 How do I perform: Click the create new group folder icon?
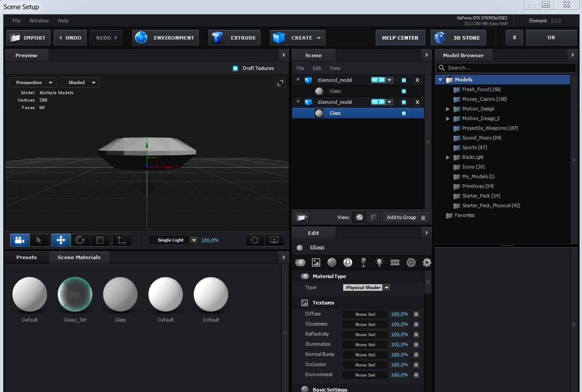click(302, 217)
